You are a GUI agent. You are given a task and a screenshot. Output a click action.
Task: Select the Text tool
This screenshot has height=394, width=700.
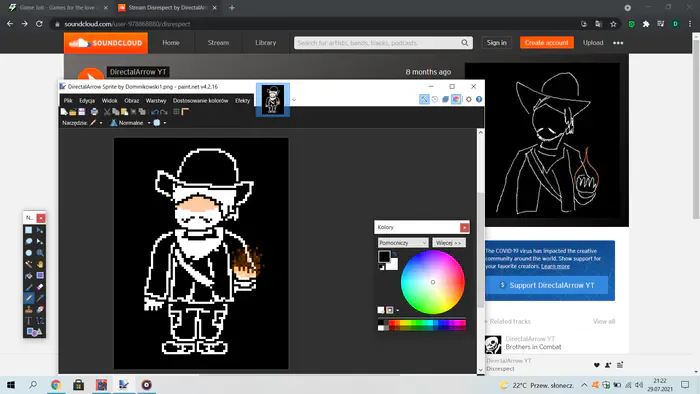point(29,321)
